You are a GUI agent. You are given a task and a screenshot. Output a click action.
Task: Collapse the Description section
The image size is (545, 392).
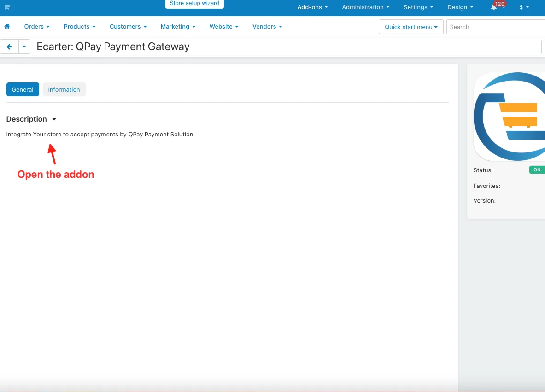point(31,119)
